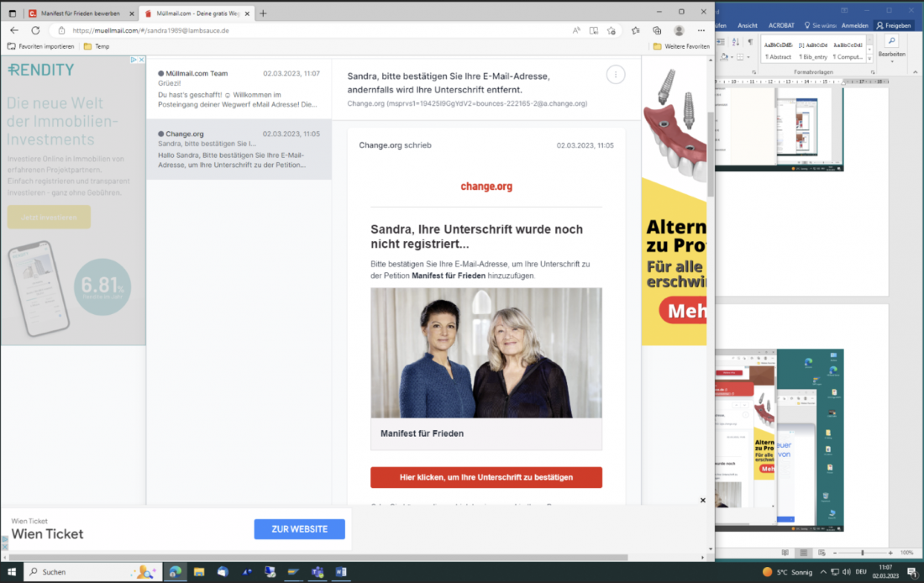The height and width of the screenshot is (583, 924).
Task: Collapse the Word ribbon with chevron
Action: click(x=914, y=72)
